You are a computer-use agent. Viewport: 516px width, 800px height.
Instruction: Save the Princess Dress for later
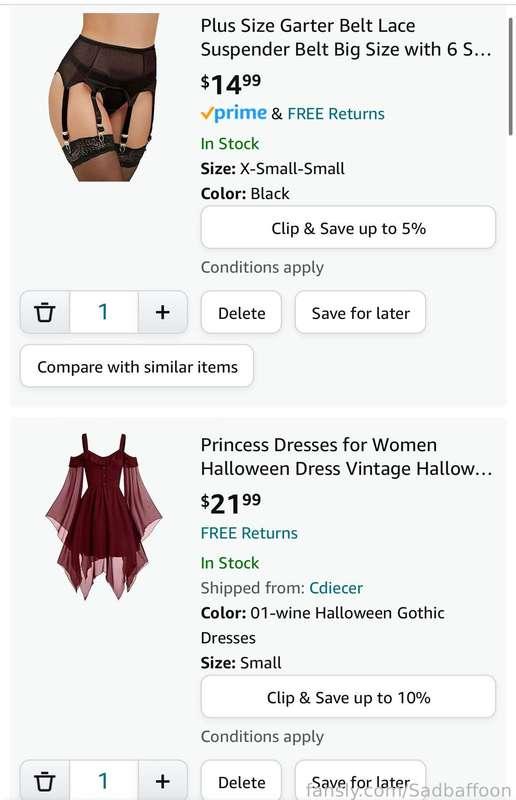360,781
